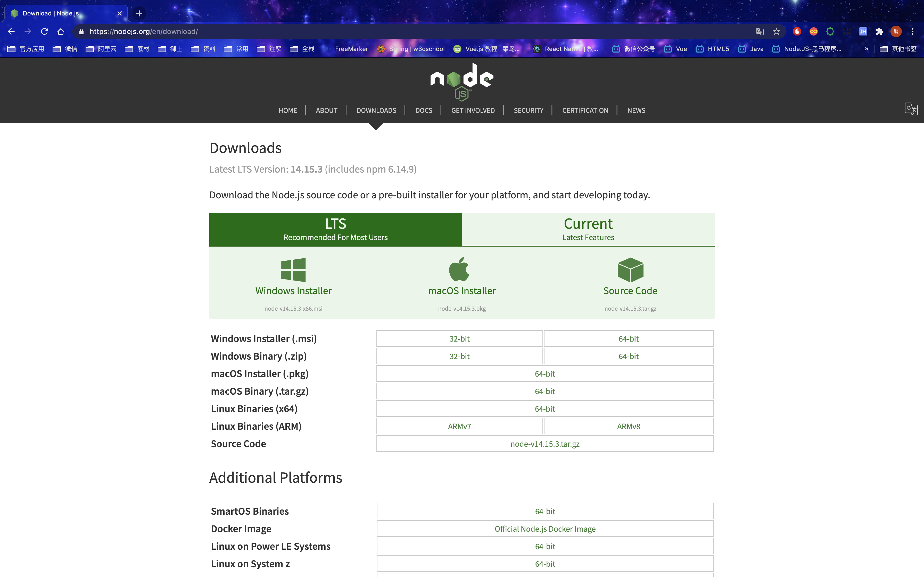Click the Official Node.js Docker Image link

(x=545, y=529)
